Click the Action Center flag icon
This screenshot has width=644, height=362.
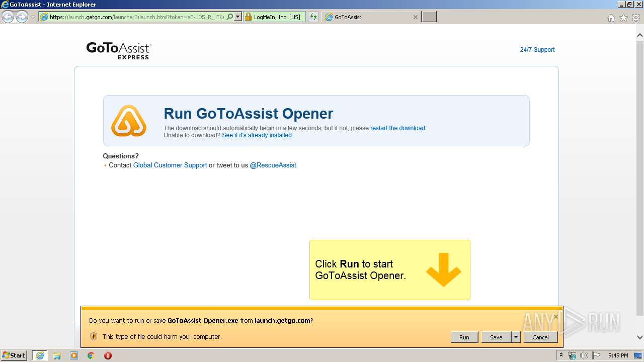click(x=596, y=355)
